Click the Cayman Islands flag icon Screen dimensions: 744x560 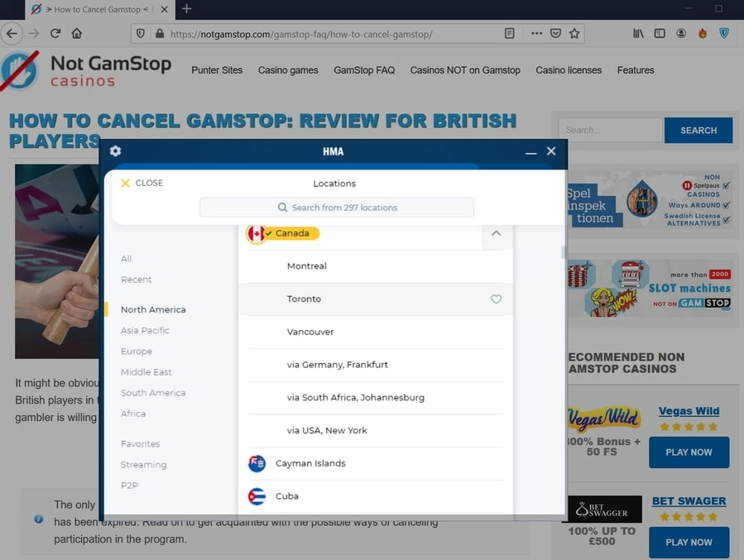coord(257,463)
